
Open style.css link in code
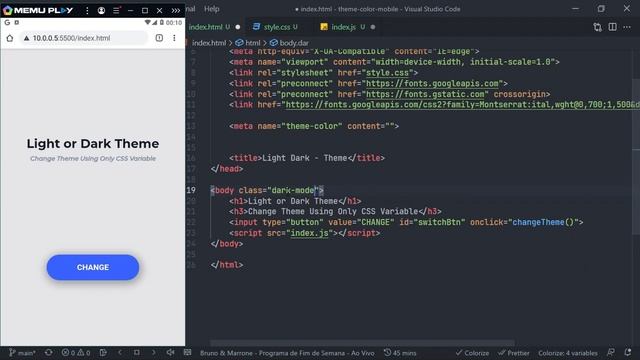click(387, 73)
